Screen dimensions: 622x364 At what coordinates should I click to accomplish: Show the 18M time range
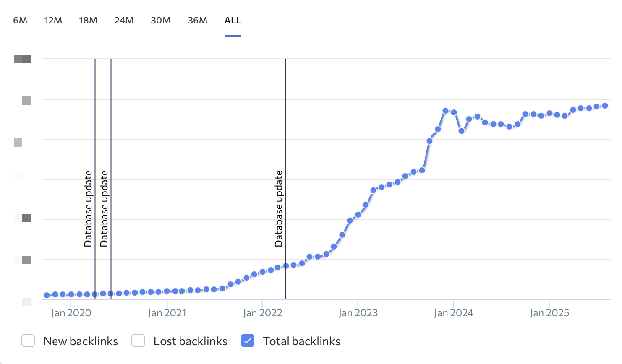88,21
